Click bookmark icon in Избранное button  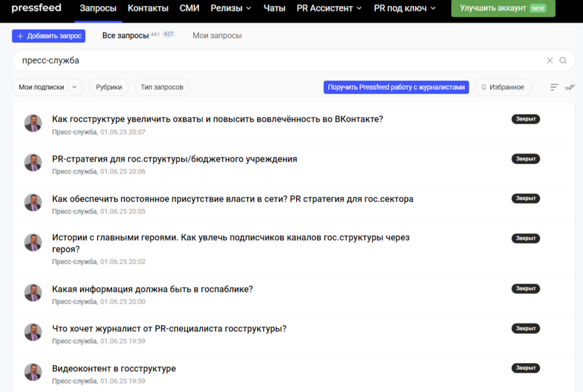483,87
